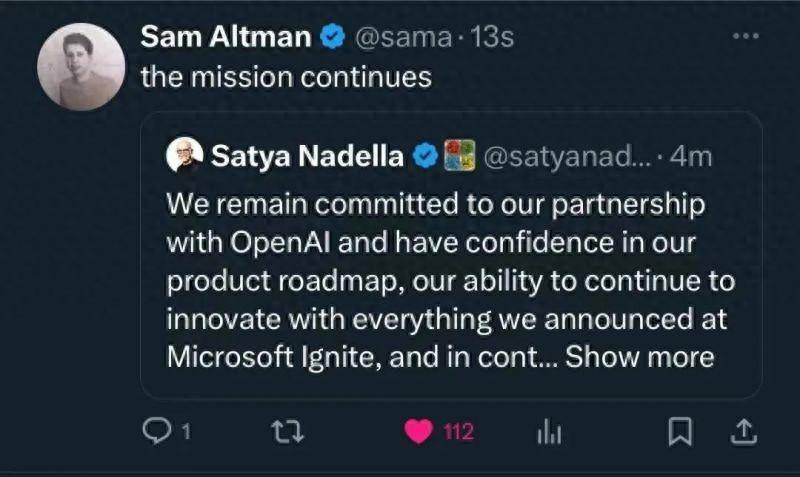800x477 pixels.
Task: Click the Satya Nadella name in quoted tweet
Action: pos(307,155)
